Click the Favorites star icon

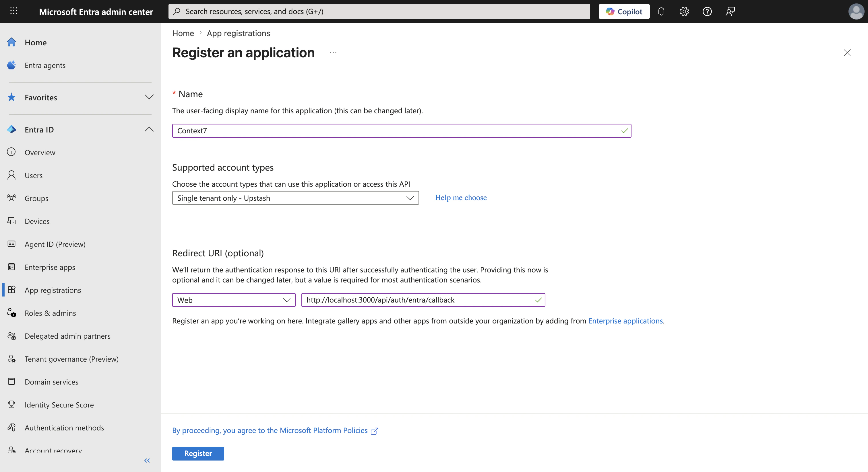tap(11, 97)
